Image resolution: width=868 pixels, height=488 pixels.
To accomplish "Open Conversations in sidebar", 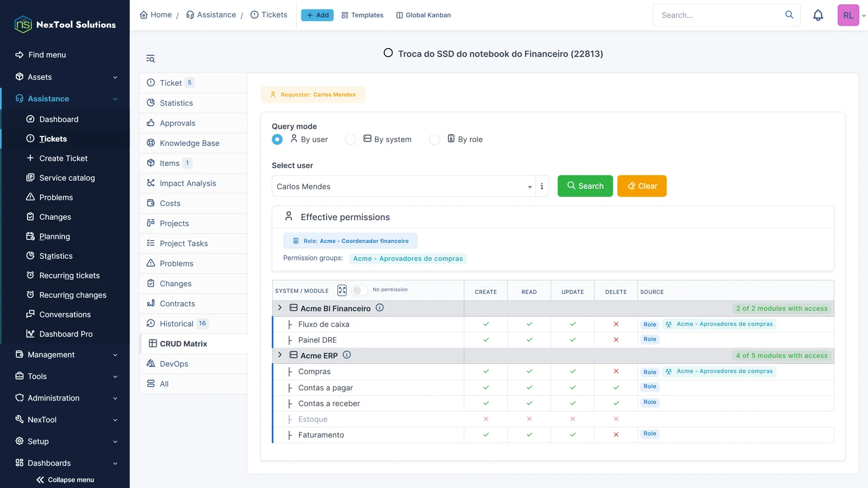I will click(x=65, y=314).
